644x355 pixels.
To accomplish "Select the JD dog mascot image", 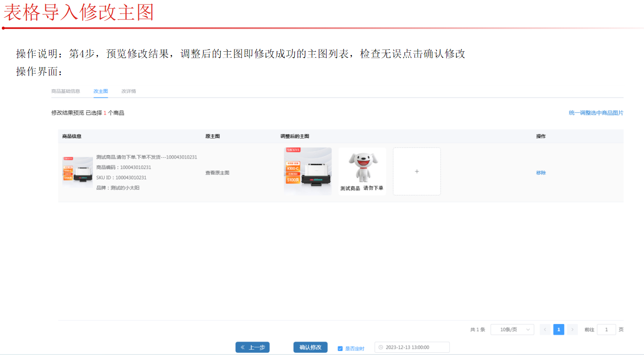I will (x=362, y=171).
